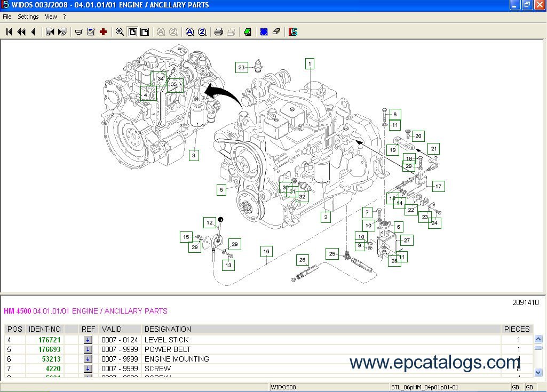
Task: Click the double-arrow rewind toolbar icon
Action: coord(21,32)
